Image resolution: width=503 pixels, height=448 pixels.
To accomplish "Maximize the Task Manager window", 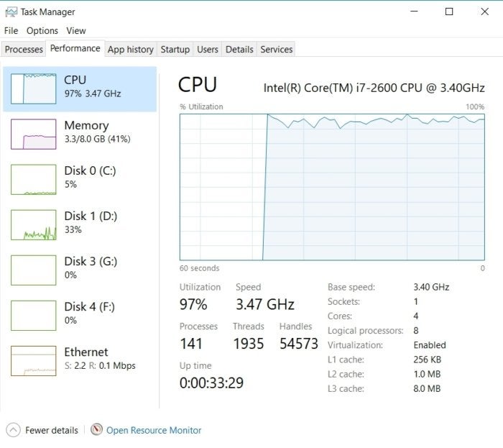I will click(449, 12).
